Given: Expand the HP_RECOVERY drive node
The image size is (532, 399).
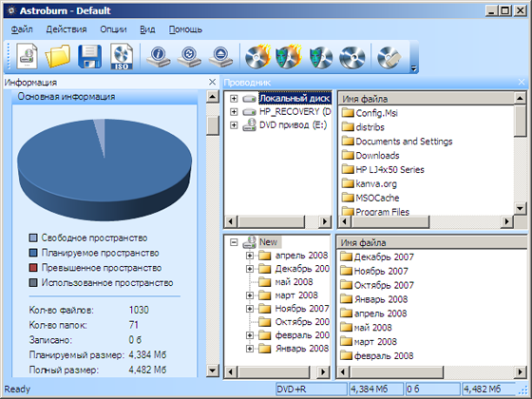Looking at the screenshot, I should coord(234,112).
